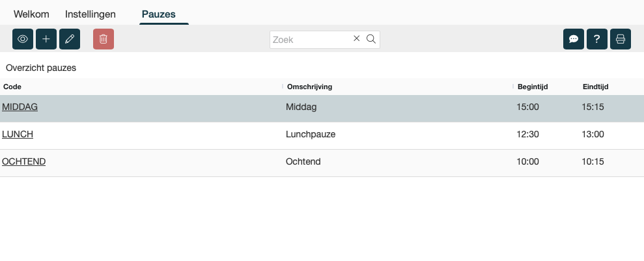Sort by the Eindtijd column header

click(595, 87)
